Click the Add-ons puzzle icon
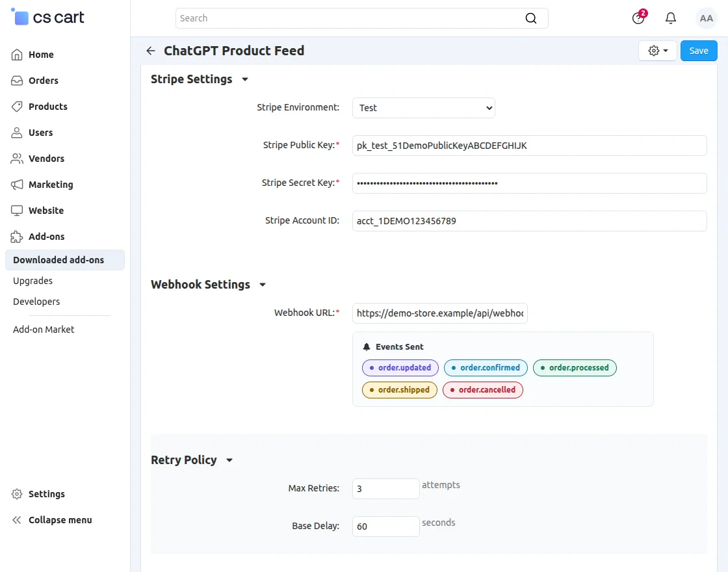728x572 pixels. click(x=17, y=237)
